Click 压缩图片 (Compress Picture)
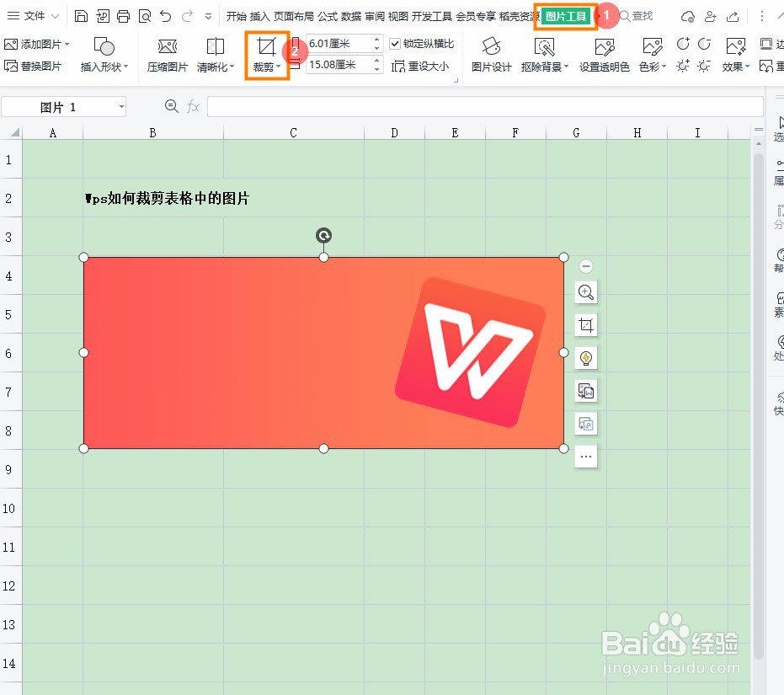Image resolution: width=784 pixels, height=695 pixels. point(167,54)
